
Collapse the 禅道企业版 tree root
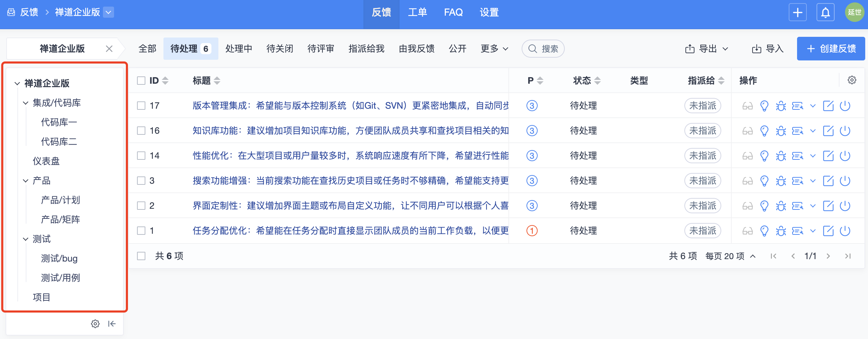pyautogui.click(x=17, y=83)
